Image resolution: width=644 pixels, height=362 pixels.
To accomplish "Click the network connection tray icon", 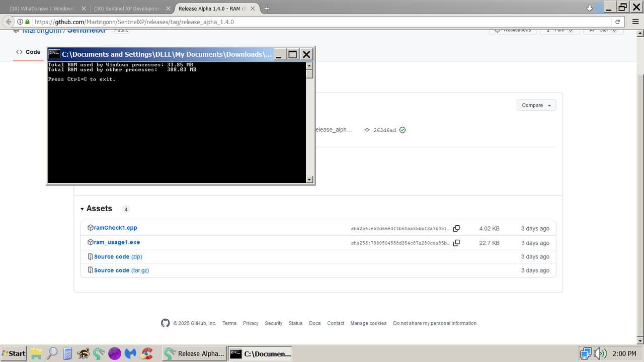I will point(586,353).
